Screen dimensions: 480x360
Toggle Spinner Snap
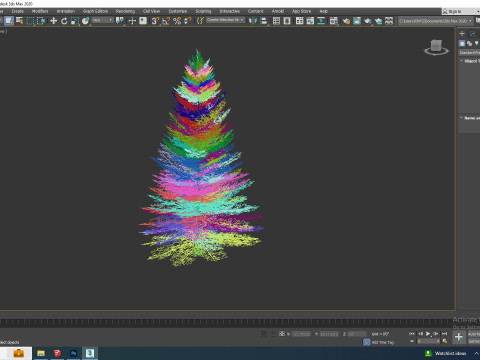point(188,21)
